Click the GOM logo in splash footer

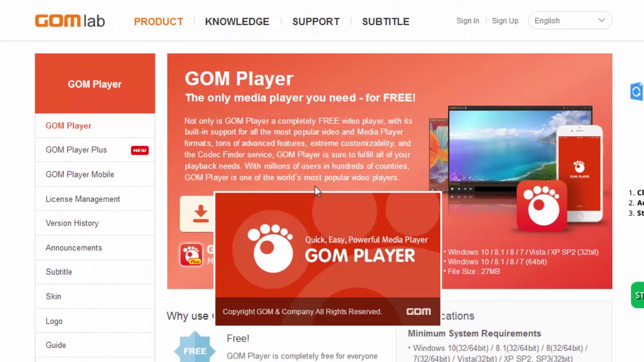tap(419, 312)
